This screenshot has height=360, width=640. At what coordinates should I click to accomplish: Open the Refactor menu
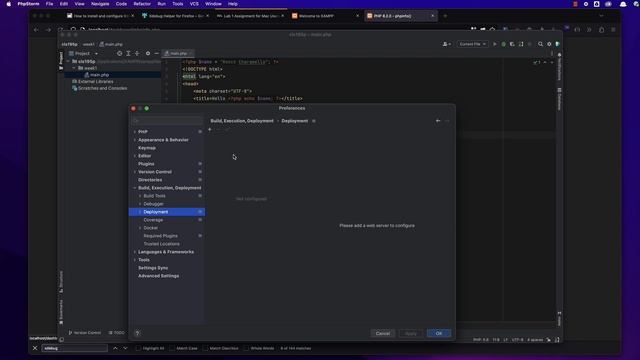142,4
